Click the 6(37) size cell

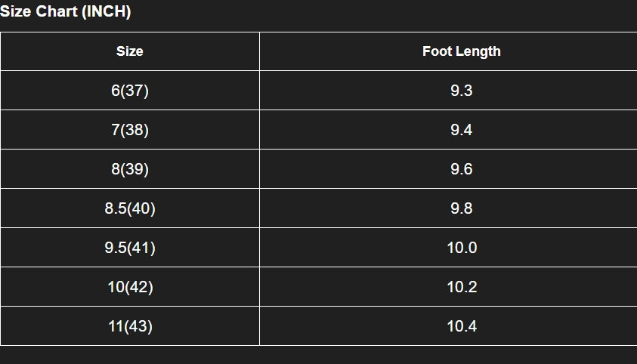tap(130, 90)
